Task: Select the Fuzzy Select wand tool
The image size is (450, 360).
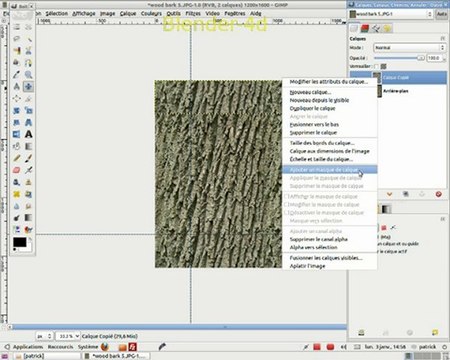Action: (x=28, y=39)
